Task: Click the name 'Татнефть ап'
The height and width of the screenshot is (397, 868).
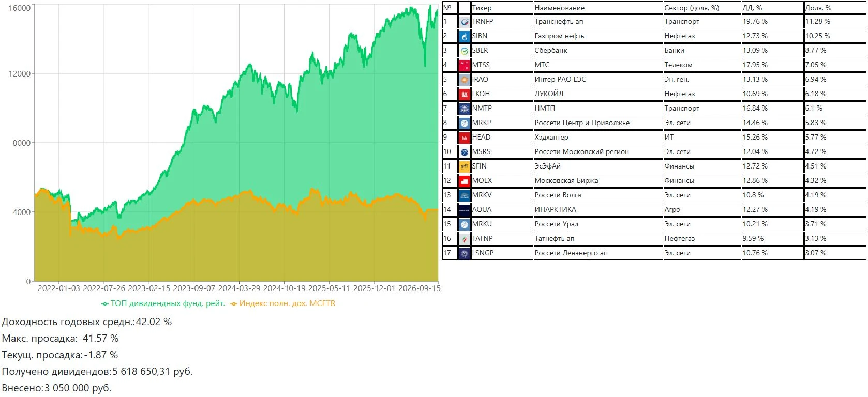Action: click(x=555, y=239)
